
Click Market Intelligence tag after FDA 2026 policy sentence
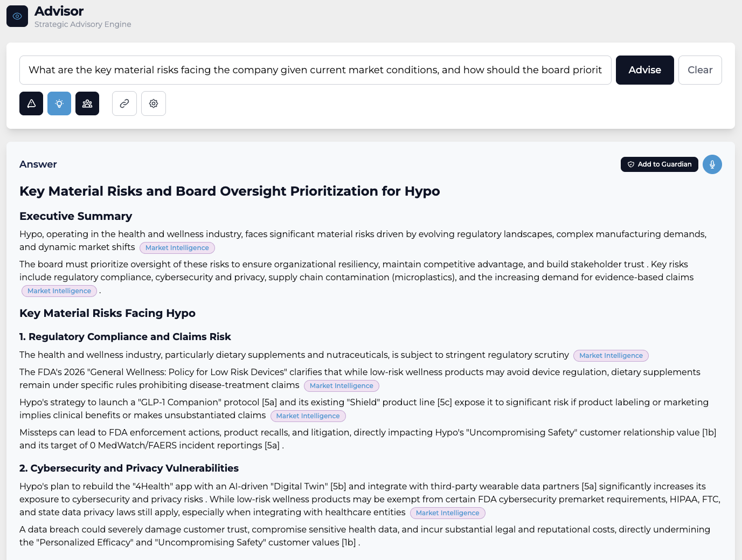pyautogui.click(x=341, y=385)
